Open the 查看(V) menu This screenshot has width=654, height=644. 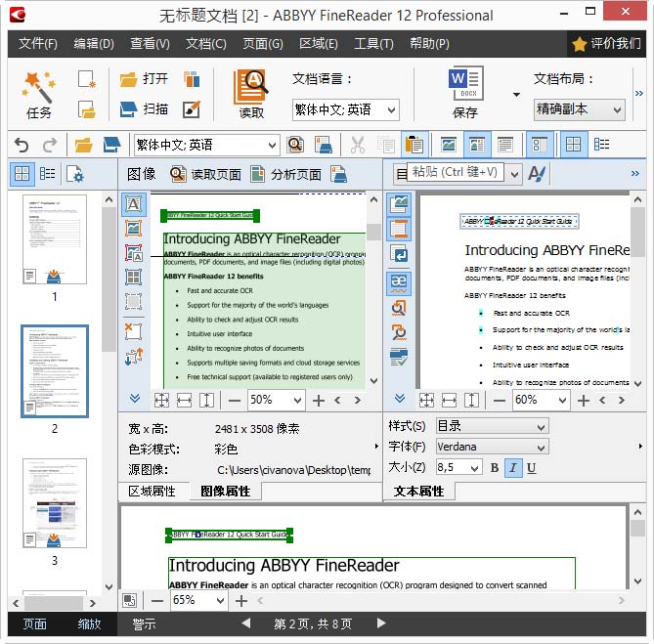(x=150, y=43)
